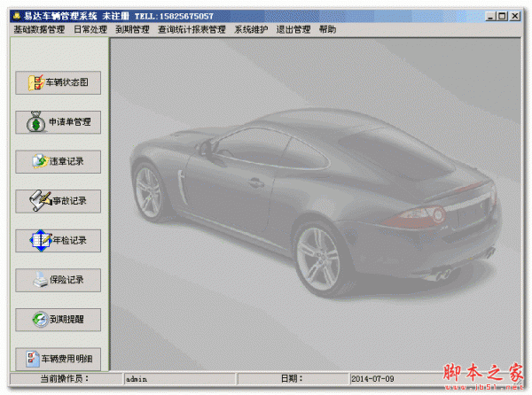The image size is (532, 395).
Task: Click the money bag icon on 申请单管理
Action: click(35, 122)
